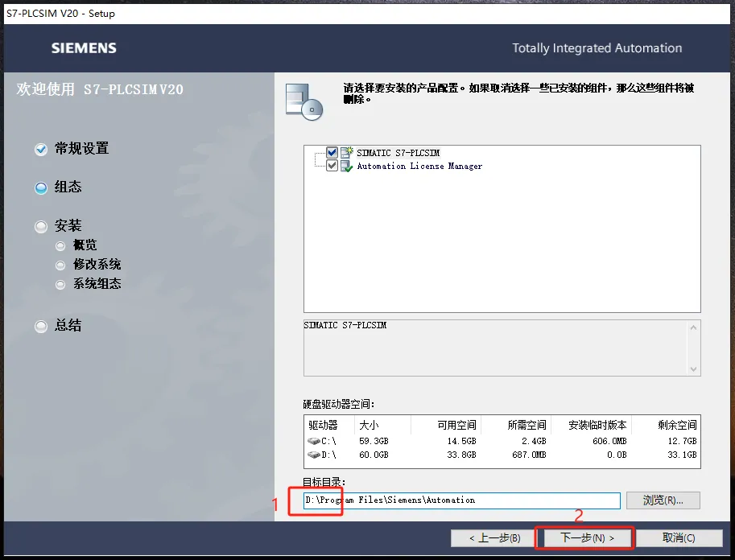735x560 pixels.
Task: Click description box scroll up arrow
Action: 693,327
